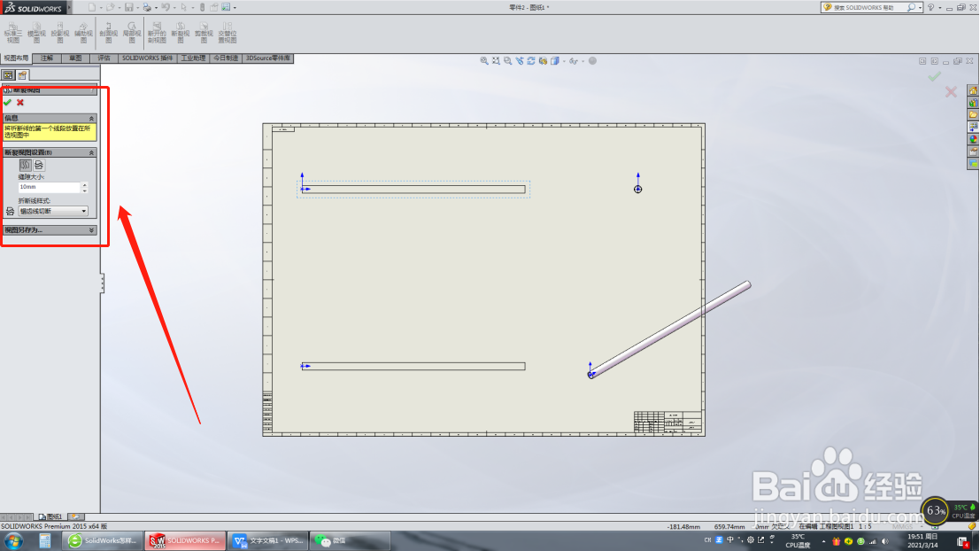This screenshot has height=551, width=980.
Task: Confirm Break View with green checkmark
Action: (7, 103)
